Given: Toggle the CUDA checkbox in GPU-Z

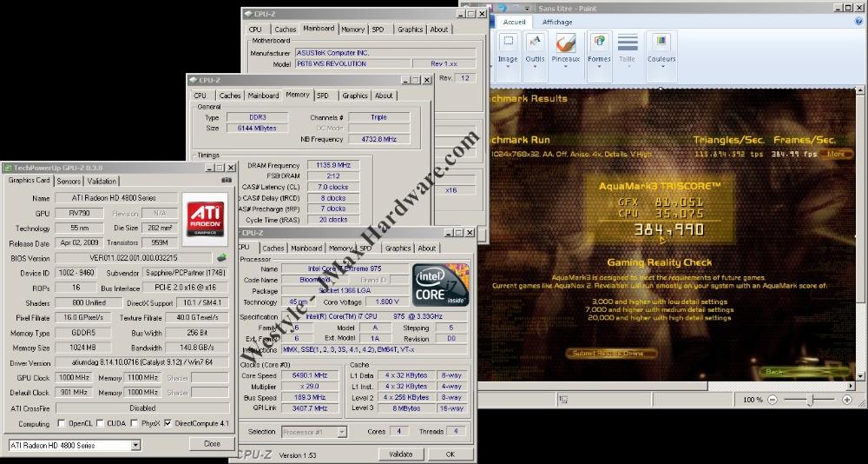Looking at the screenshot, I should point(100,423).
